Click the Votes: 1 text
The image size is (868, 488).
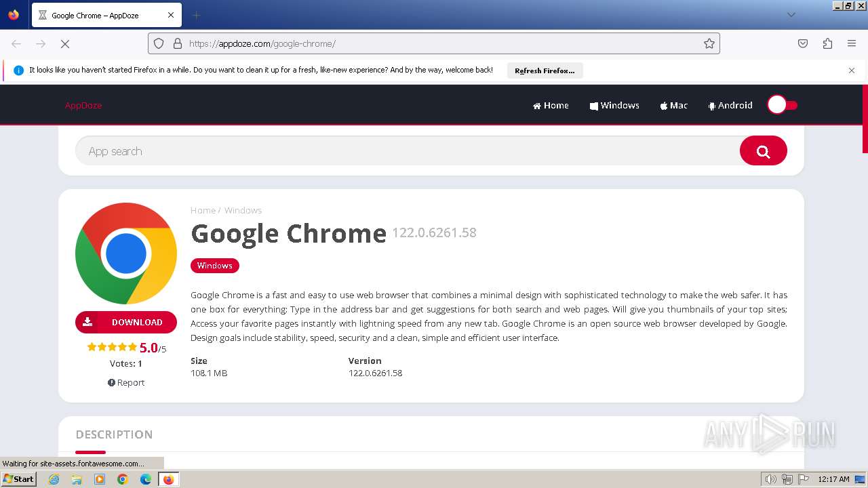[126, 363]
